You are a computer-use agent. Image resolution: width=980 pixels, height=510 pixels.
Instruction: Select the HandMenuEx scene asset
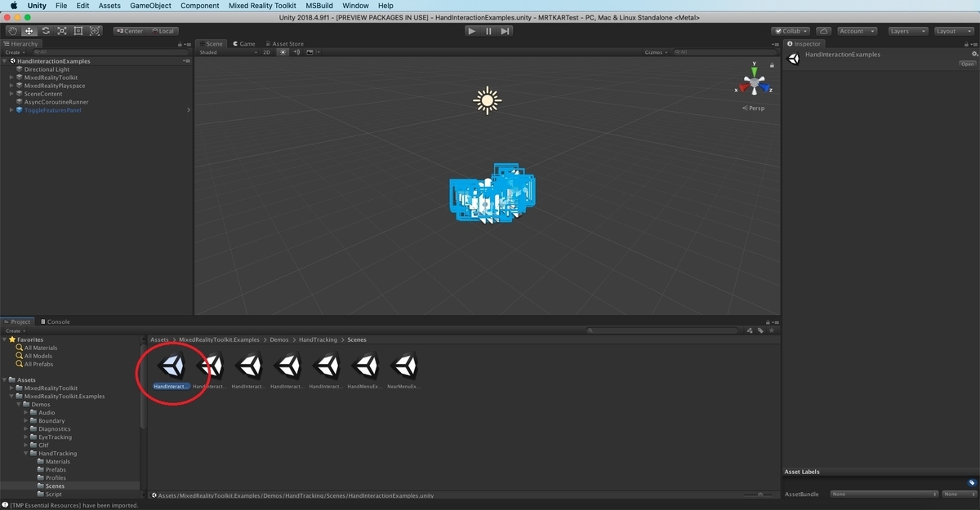coord(365,370)
